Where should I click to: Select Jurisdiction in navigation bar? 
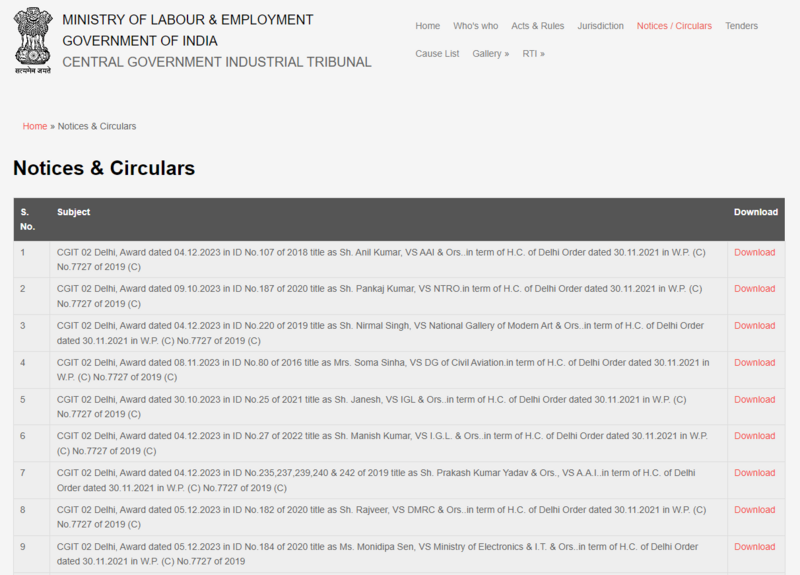point(600,26)
